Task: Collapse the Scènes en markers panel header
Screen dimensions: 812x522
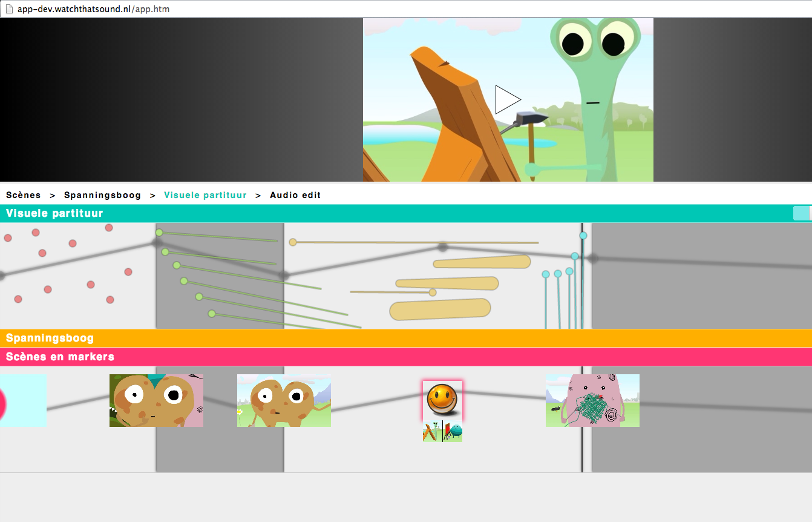Action: click(x=60, y=357)
